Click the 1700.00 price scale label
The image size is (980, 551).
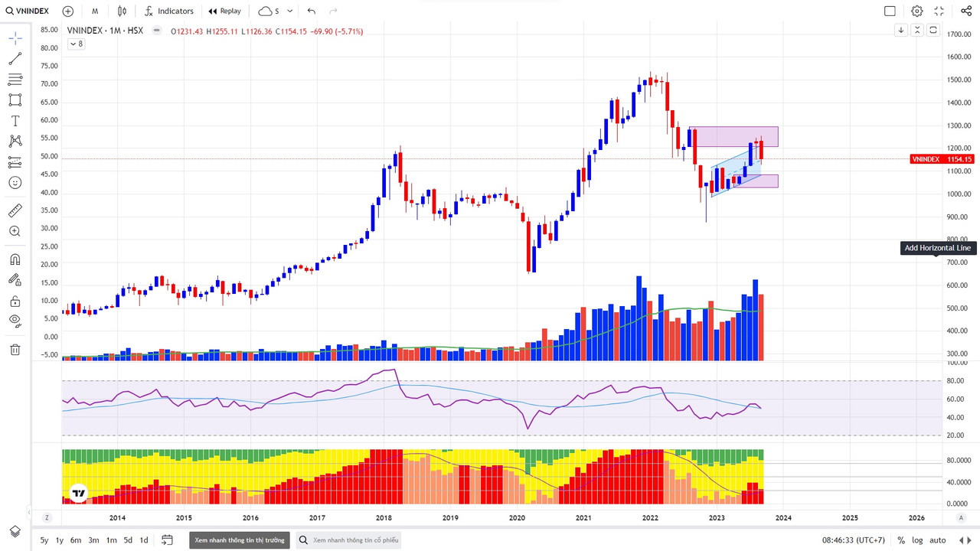point(959,34)
